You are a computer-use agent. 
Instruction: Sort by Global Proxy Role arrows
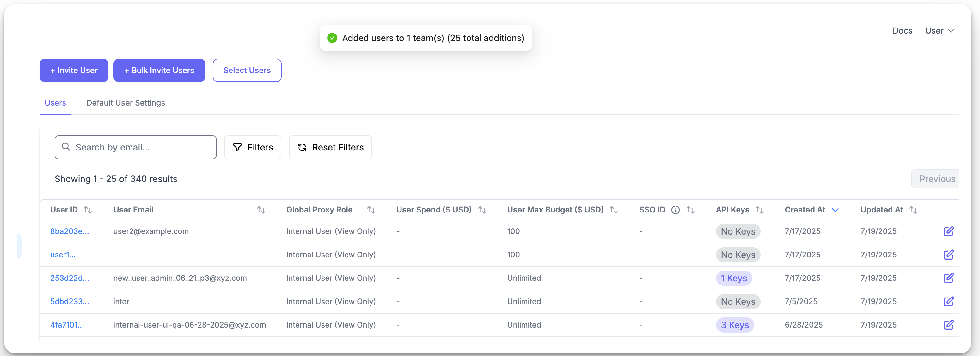(x=371, y=210)
